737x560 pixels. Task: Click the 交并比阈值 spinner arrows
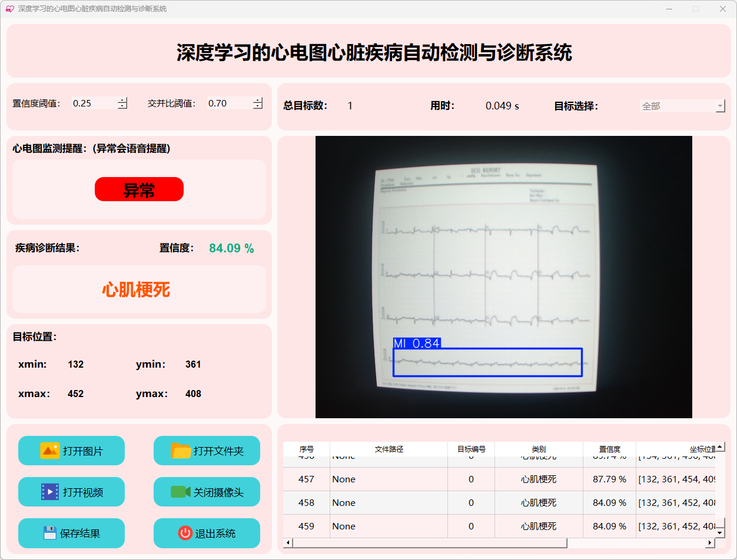(x=258, y=103)
